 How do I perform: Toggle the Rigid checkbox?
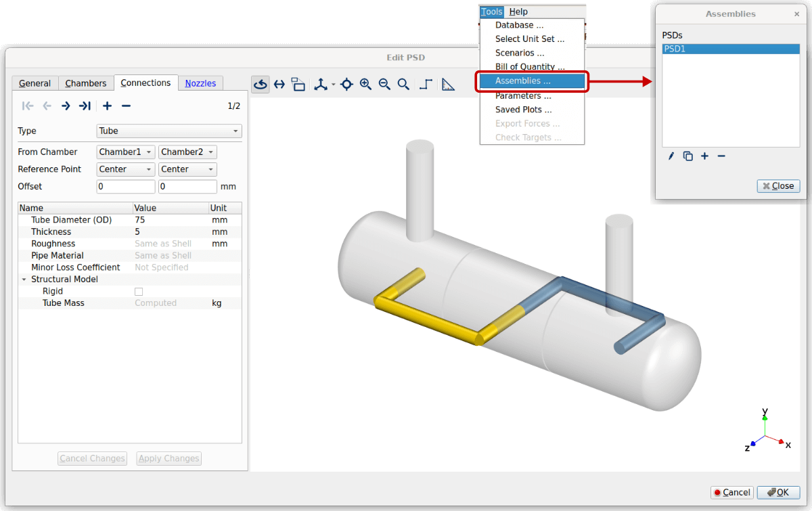(139, 291)
